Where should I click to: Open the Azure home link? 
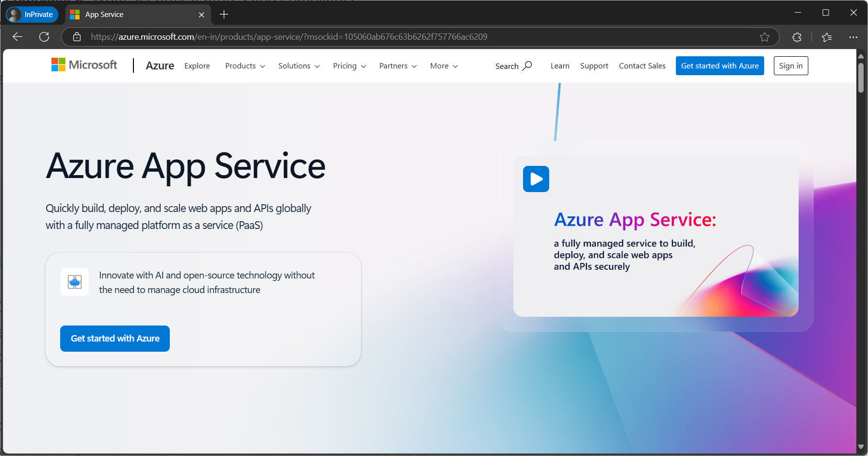160,65
